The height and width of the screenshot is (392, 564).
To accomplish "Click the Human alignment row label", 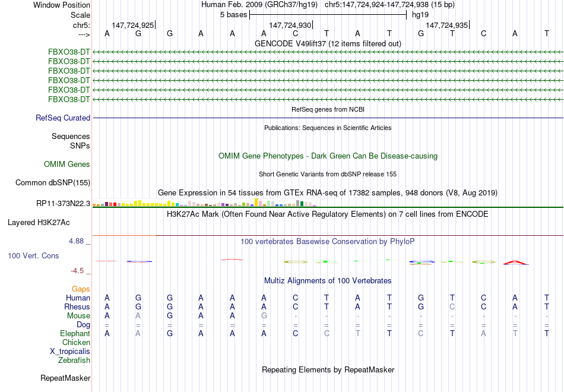I will click(78, 298).
